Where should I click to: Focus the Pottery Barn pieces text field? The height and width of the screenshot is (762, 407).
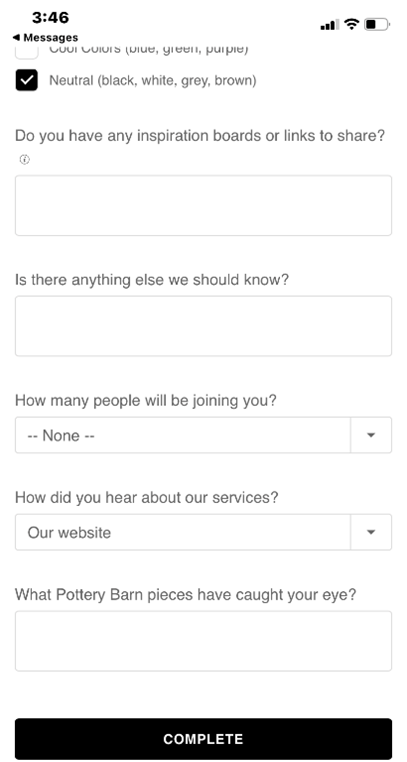pos(203,641)
